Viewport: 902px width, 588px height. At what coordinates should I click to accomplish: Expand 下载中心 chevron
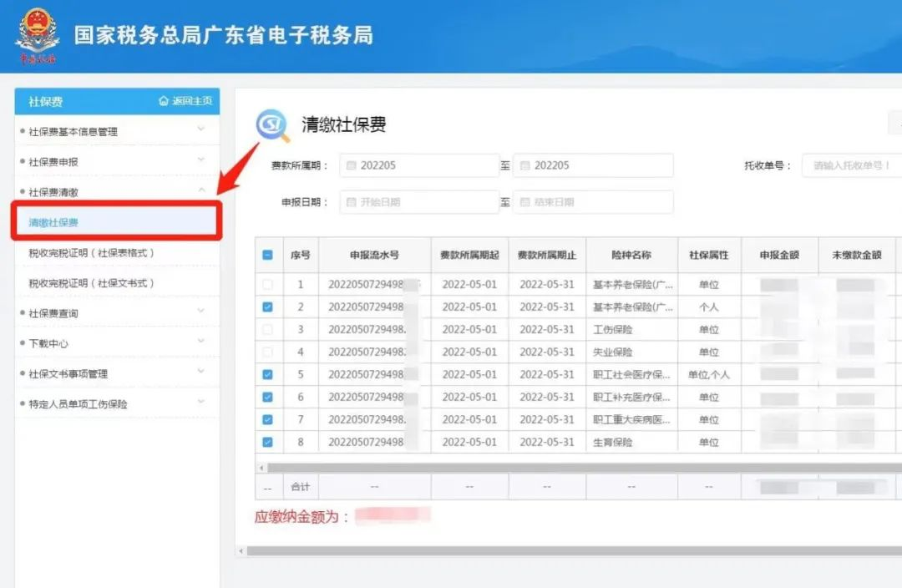click(x=201, y=341)
